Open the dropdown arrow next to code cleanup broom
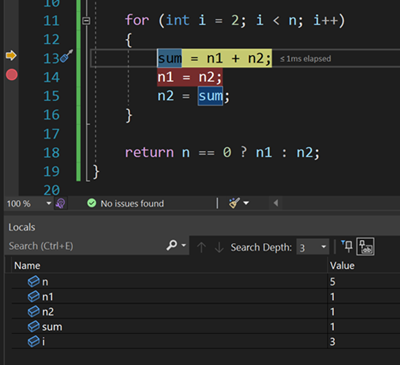Screen dimensions: 400x365 coord(246,203)
